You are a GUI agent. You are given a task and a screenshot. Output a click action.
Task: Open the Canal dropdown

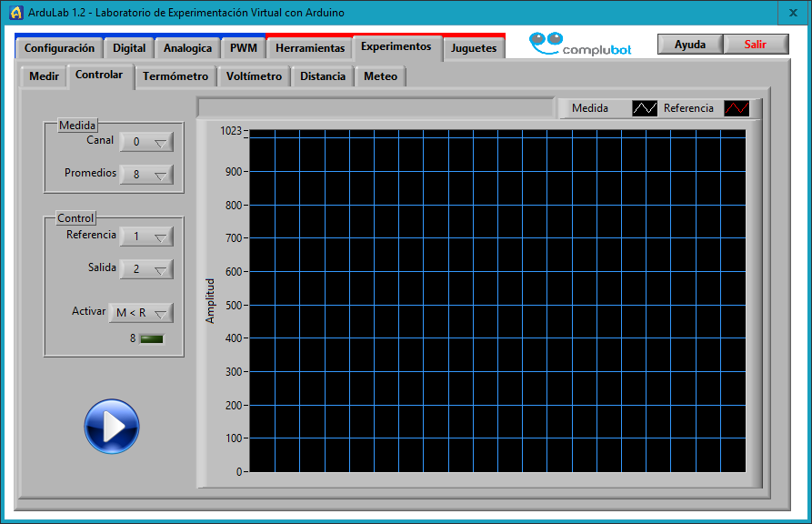145,142
